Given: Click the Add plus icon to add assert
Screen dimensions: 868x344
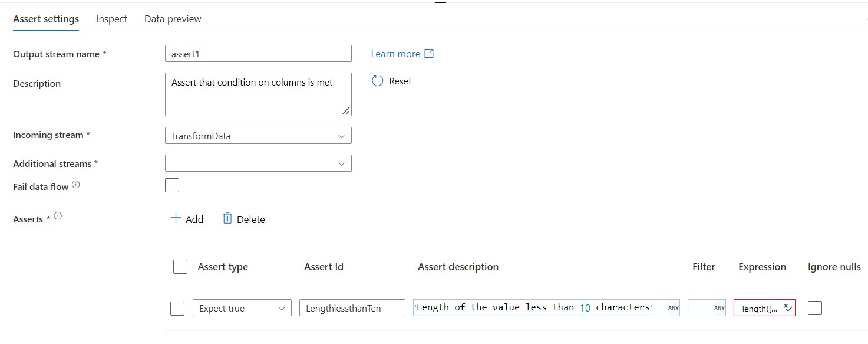Looking at the screenshot, I should pos(176,218).
